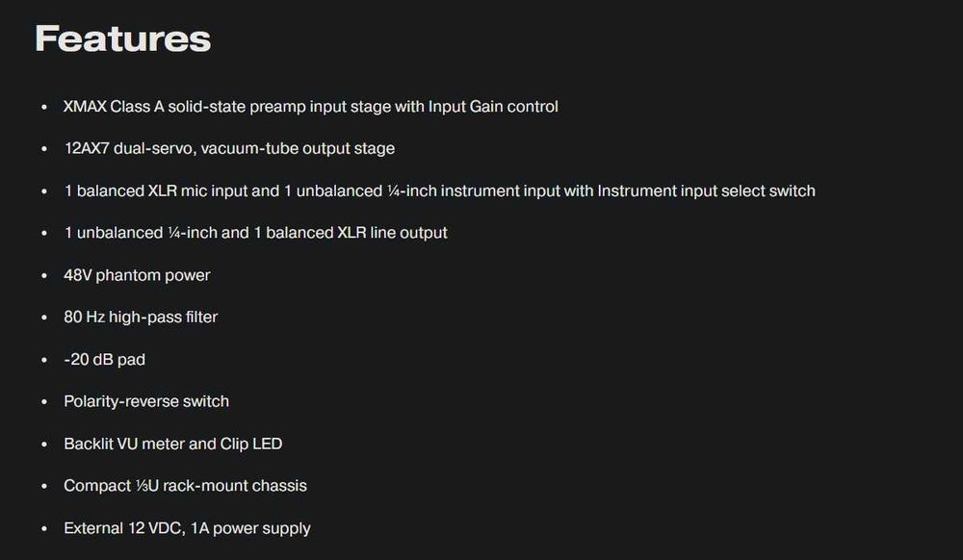Click the -20 dB pad item

pyautogui.click(x=104, y=359)
